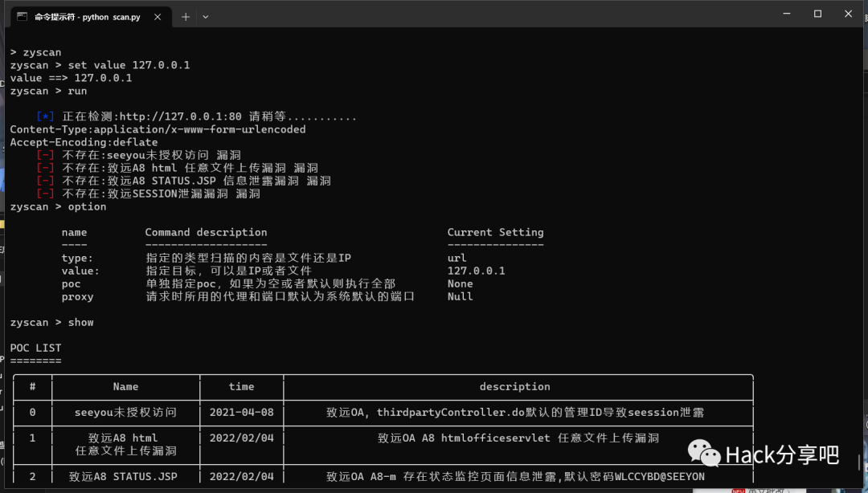
Task: Click the 'Current Setting' column header
Action: tap(495, 232)
